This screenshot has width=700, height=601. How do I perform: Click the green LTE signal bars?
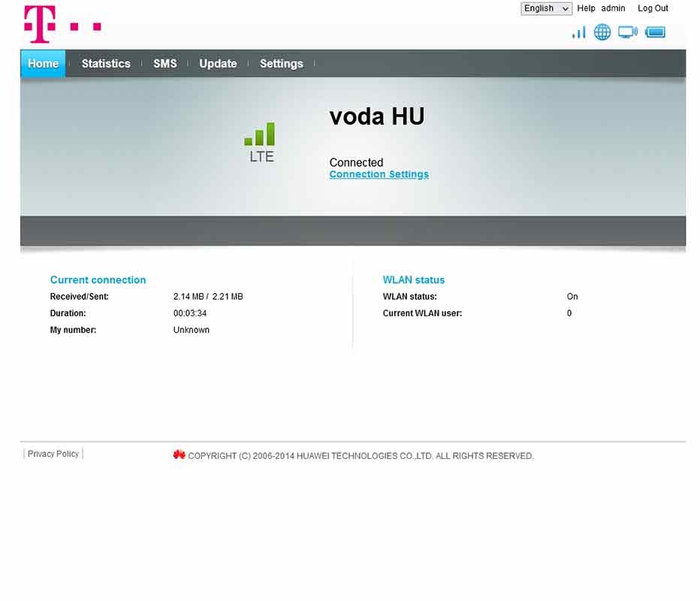pyautogui.click(x=260, y=134)
